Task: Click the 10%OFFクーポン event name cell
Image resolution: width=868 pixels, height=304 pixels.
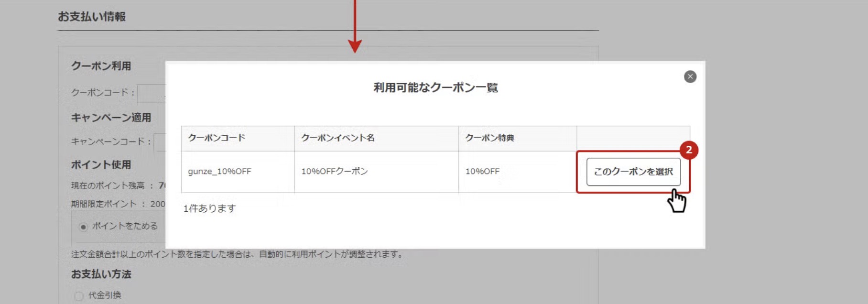Action: [x=335, y=172]
